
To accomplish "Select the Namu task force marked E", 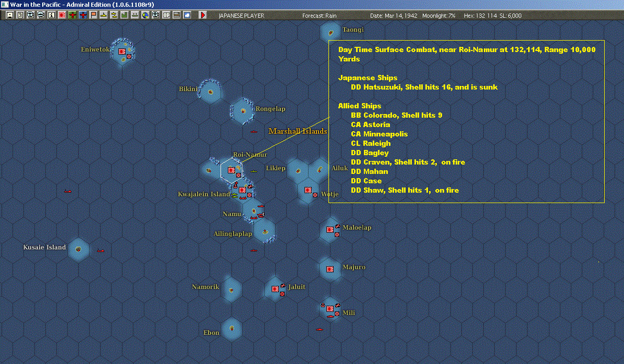I will point(261,215).
